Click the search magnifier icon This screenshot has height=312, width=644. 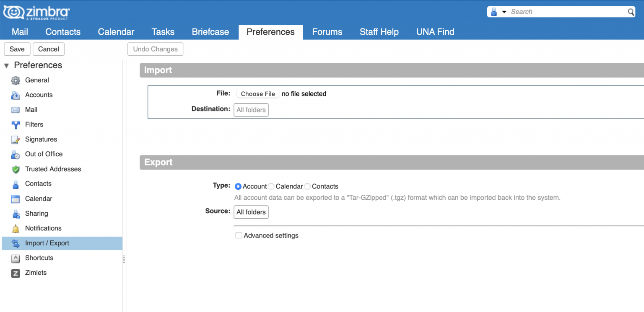click(x=631, y=13)
